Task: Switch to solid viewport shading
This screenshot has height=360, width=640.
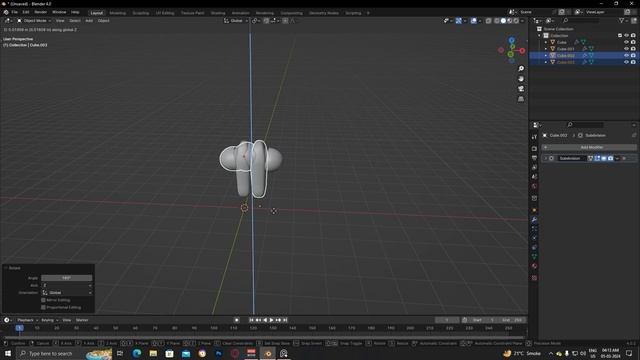Action: tap(503, 20)
